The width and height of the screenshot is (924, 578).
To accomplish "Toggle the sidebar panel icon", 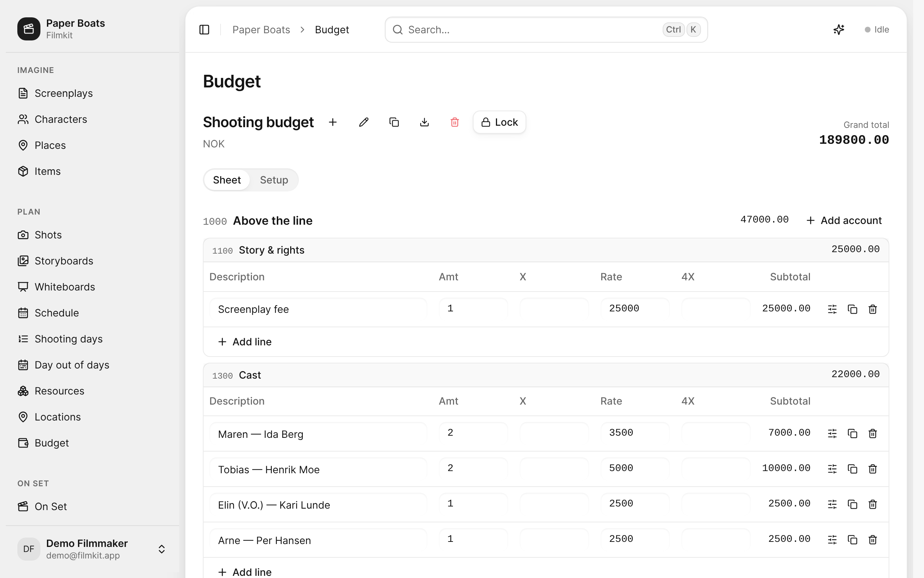I will click(204, 29).
